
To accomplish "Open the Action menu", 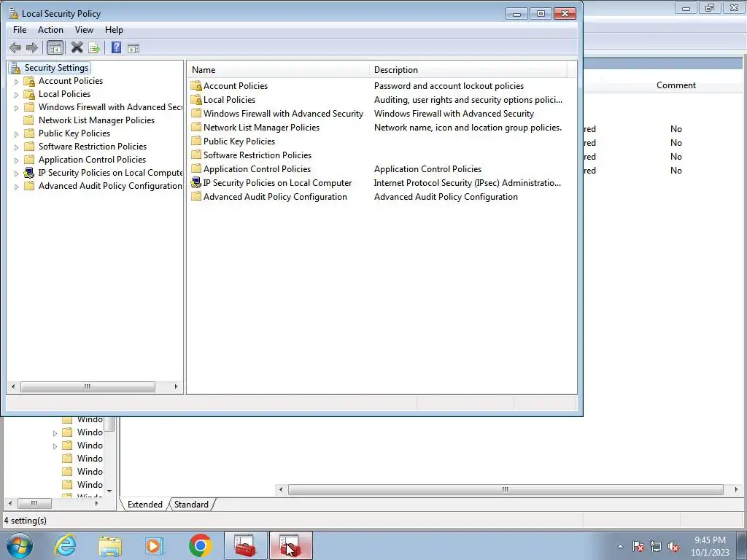I will [50, 29].
